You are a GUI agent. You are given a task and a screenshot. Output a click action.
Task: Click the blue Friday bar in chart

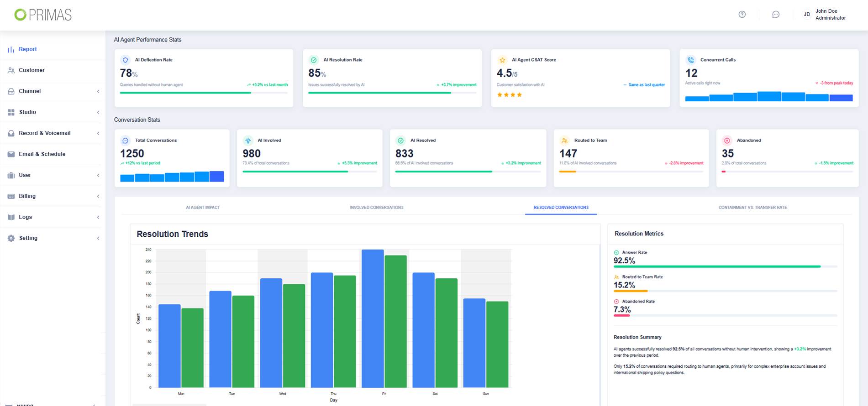tap(373, 318)
